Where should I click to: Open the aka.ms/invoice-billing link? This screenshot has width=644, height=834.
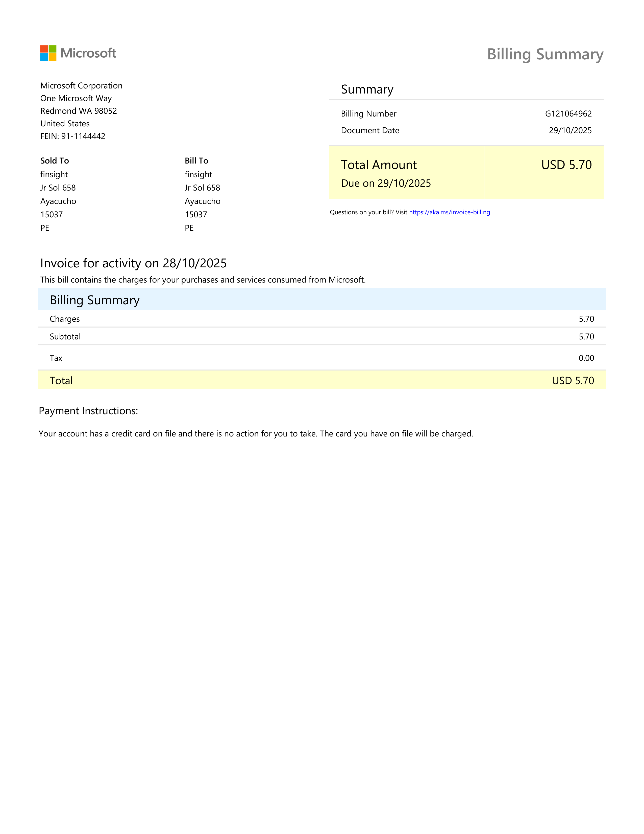450,212
